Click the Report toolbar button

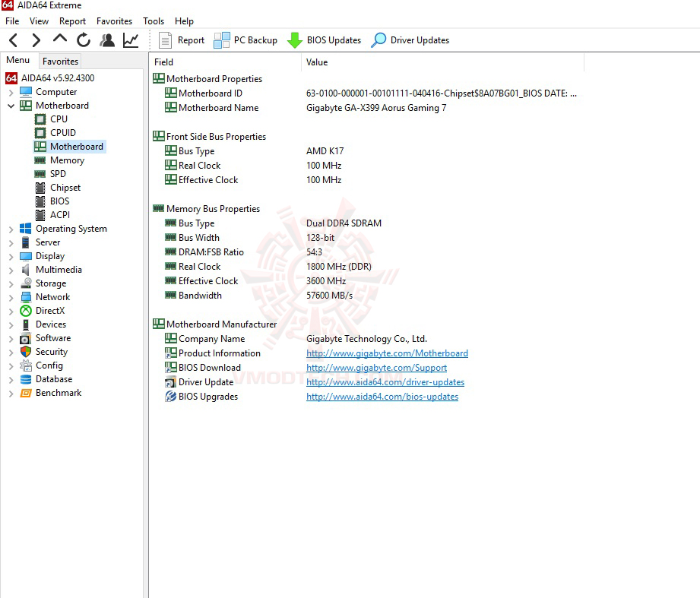tap(182, 40)
